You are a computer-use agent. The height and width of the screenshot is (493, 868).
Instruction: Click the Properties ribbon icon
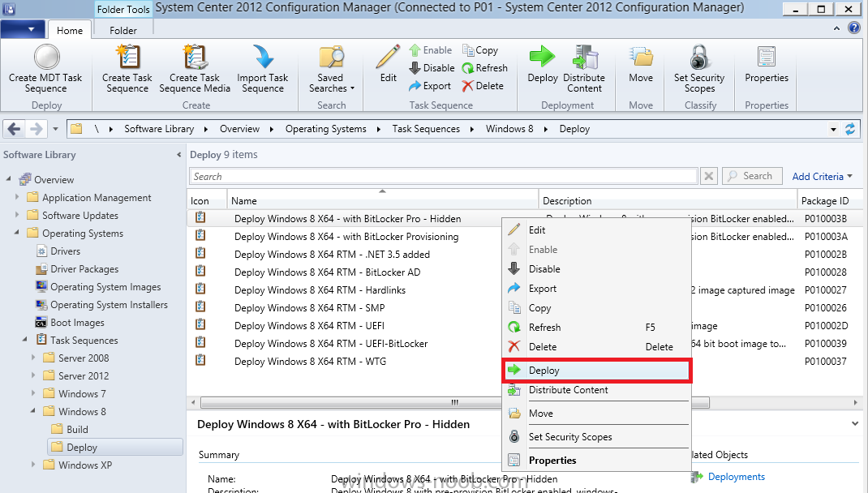[767, 63]
